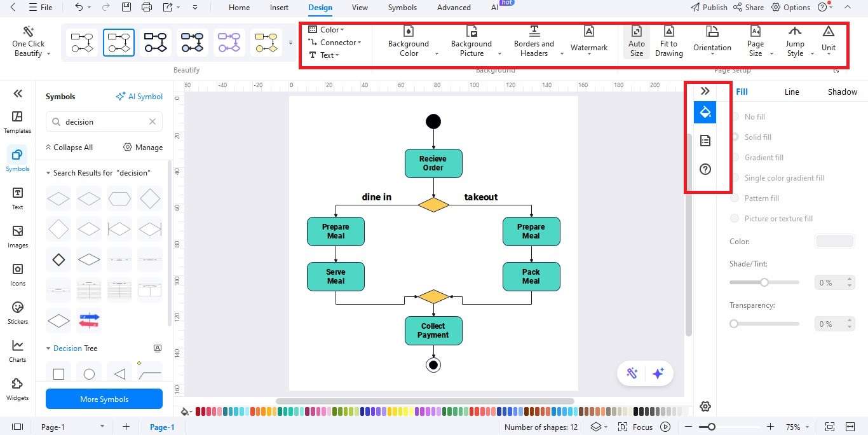Open AI Symbol in the Symbols panel
The width and height of the screenshot is (868, 435).
coord(139,96)
